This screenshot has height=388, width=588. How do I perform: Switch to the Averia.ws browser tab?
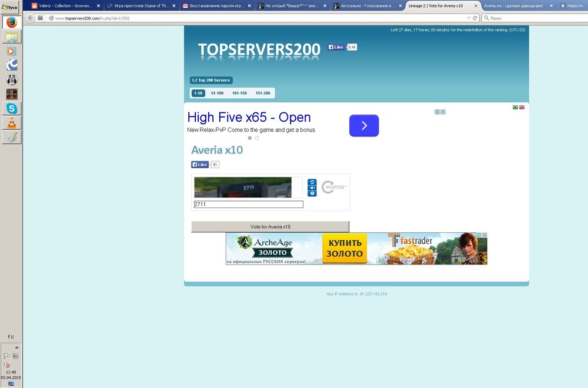(513, 5)
